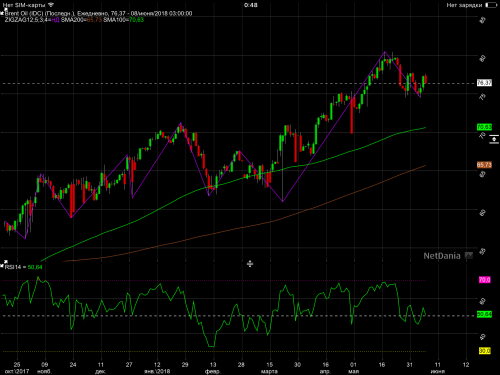The image size is (500, 375).
Task: Tap the magenta 70.0 RSI level tag
Action: click(x=484, y=280)
